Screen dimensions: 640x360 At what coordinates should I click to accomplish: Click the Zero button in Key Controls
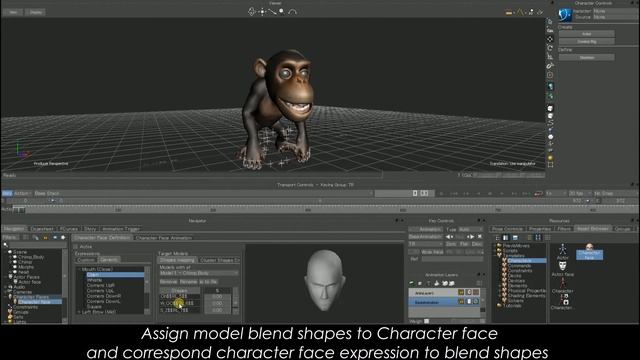[451, 244]
